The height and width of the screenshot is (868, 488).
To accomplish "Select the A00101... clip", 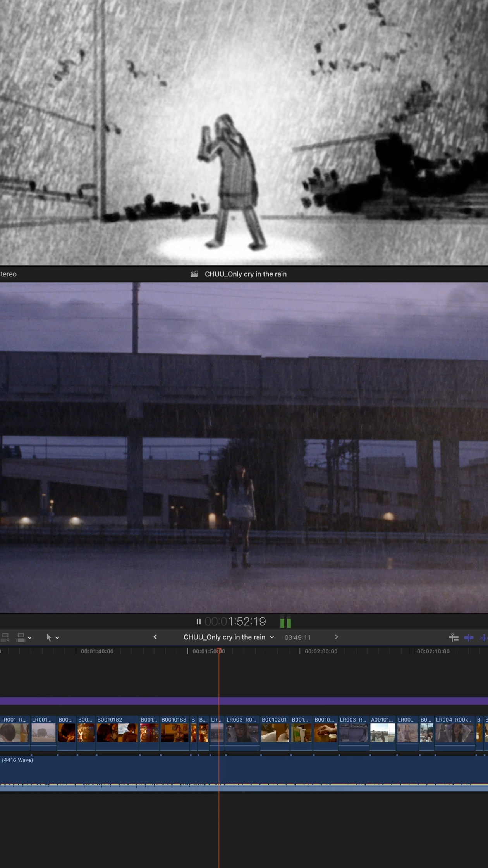I will (383, 733).
